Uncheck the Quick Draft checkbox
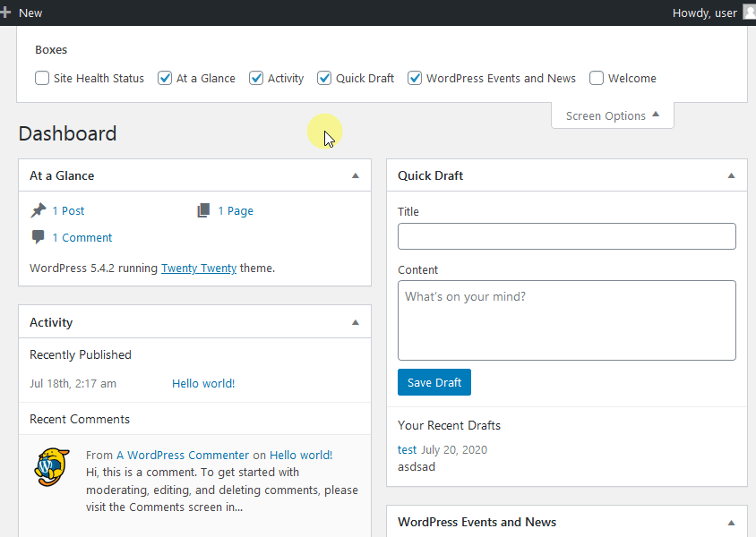Viewport: 756px width, 537px height. 324,78
